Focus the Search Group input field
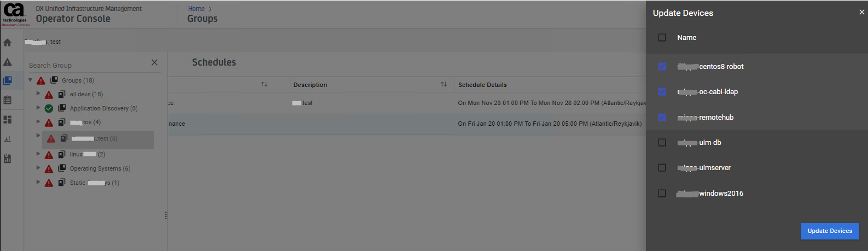Screen dimensions: 868x251 point(88,65)
